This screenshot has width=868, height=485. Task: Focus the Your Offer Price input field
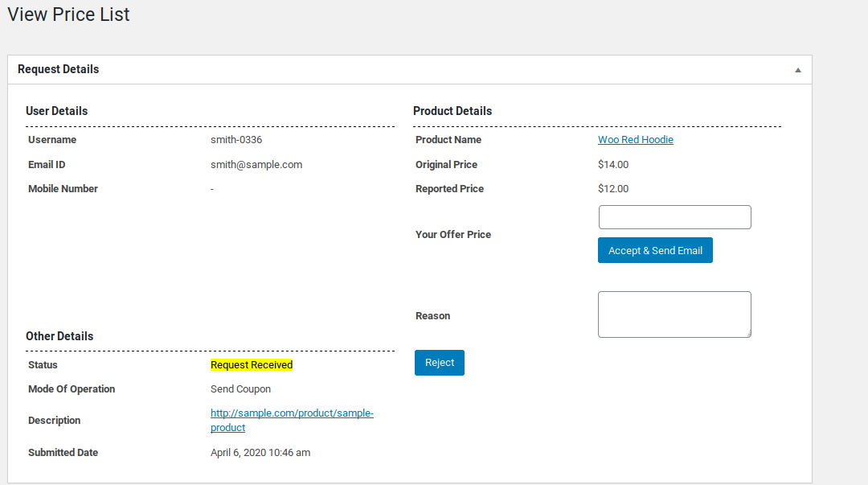point(674,217)
